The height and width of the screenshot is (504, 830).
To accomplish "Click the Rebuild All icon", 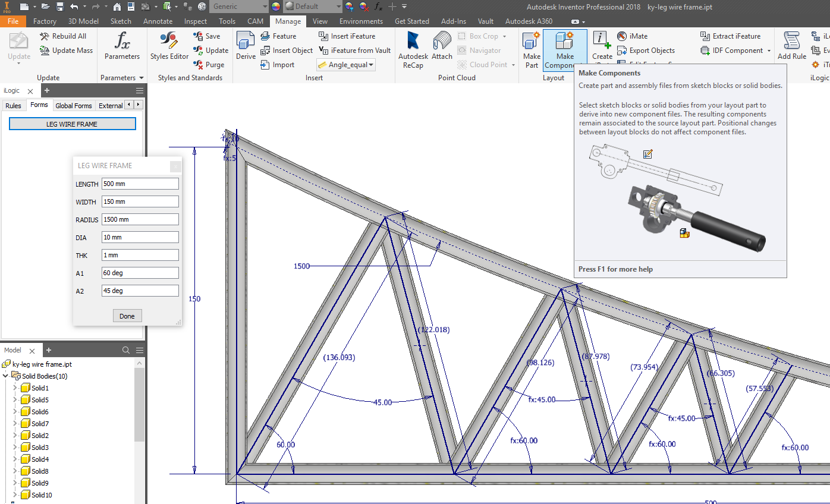I will tap(46, 36).
